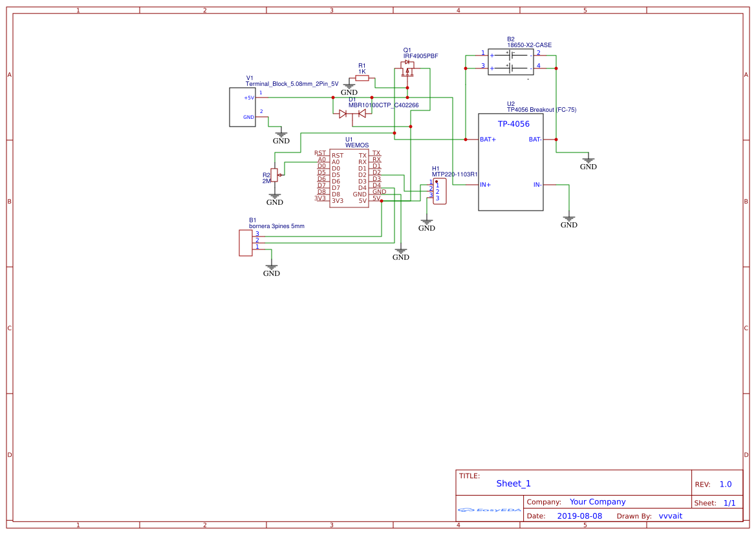Select the date 2019-08-08 field
Screen dimensions: 756x535
click(x=579, y=516)
